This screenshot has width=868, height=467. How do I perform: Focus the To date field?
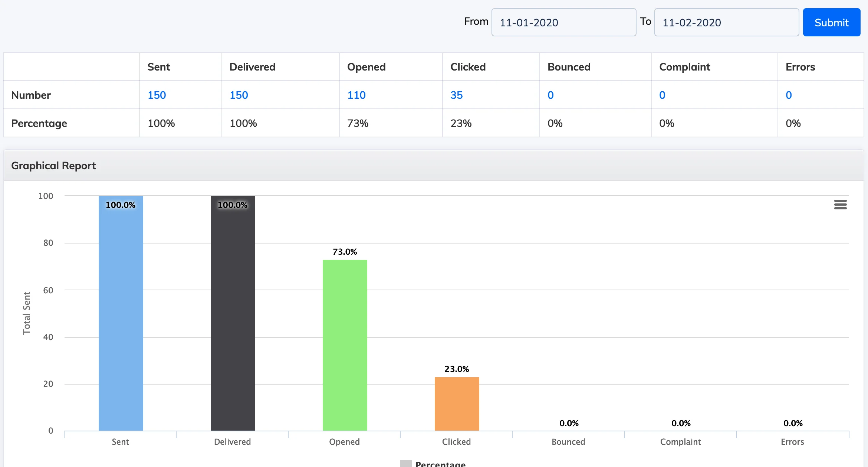pos(726,22)
